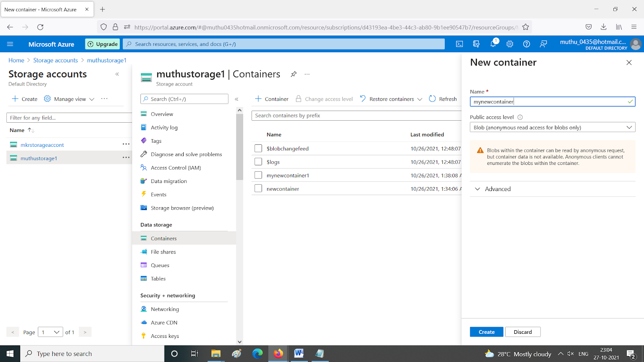The height and width of the screenshot is (362, 644).
Task: Click Create button in New container panel
Action: pos(487,332)
